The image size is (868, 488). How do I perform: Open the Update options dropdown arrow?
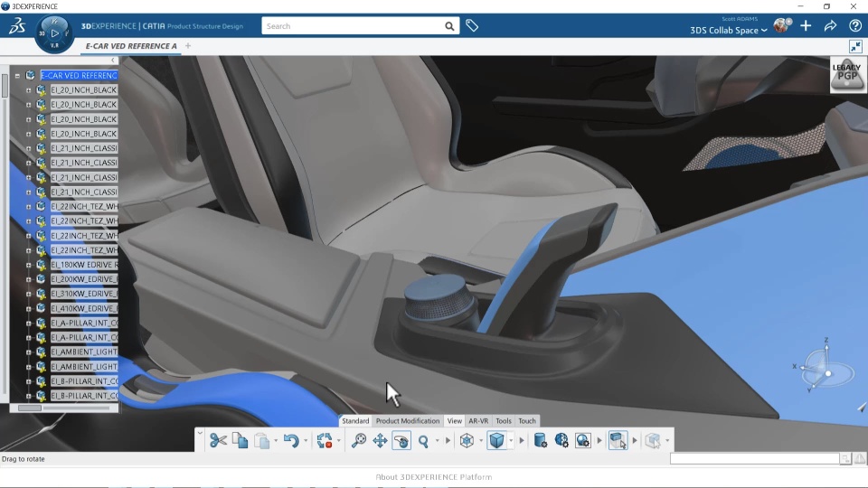click(338, 441)
